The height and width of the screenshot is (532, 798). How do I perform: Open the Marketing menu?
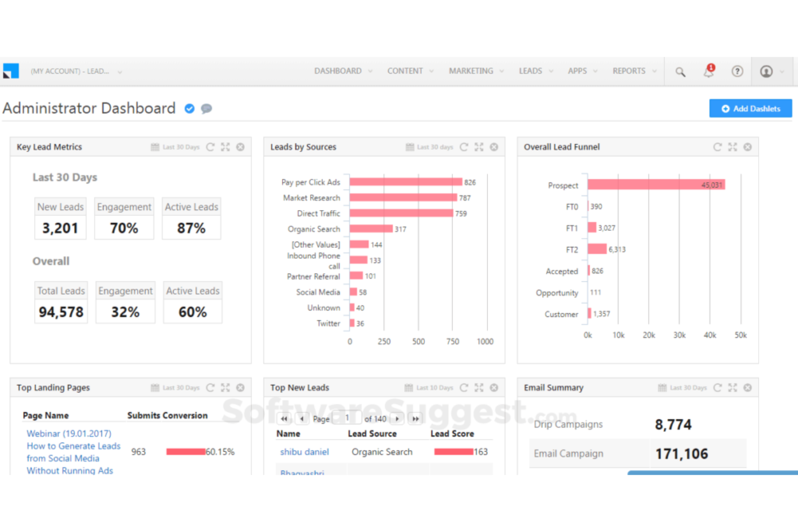point(476,71)
